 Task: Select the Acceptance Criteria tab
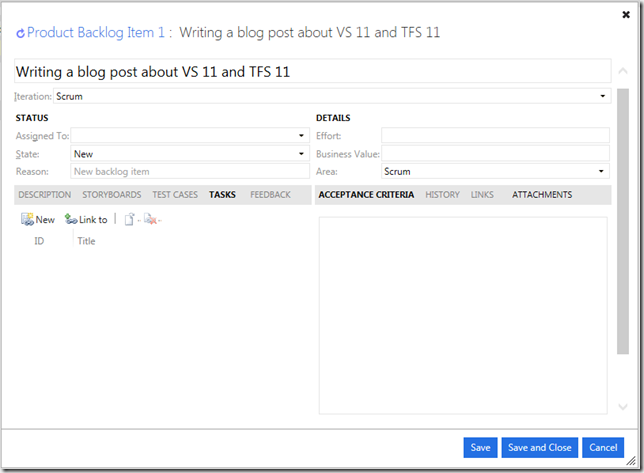[x=366, y=195]
